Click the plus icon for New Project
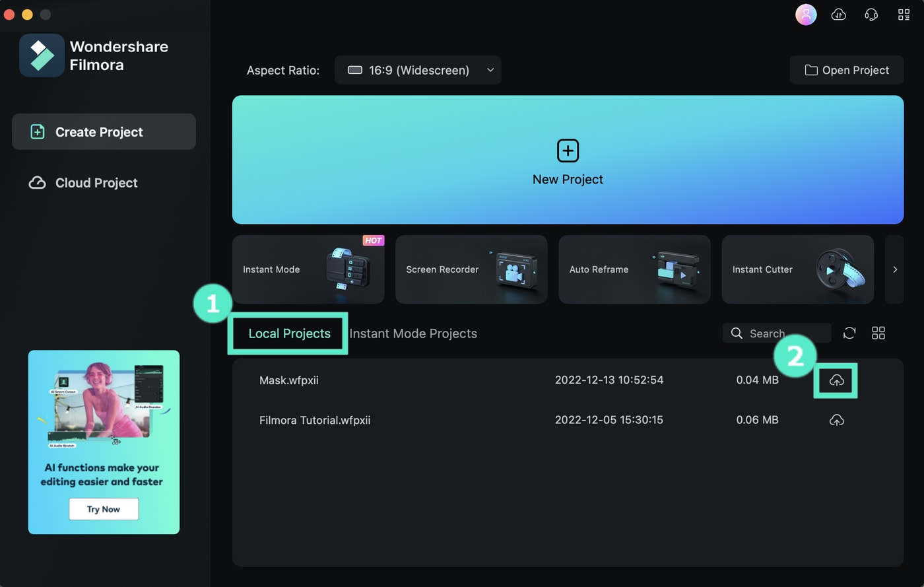This screenshot has width=924, height=587. pos(568,151)
